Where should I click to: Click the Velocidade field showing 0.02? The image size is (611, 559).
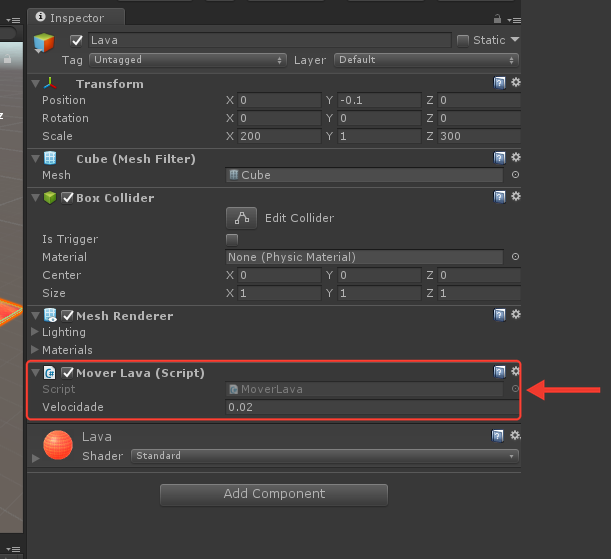372,407
